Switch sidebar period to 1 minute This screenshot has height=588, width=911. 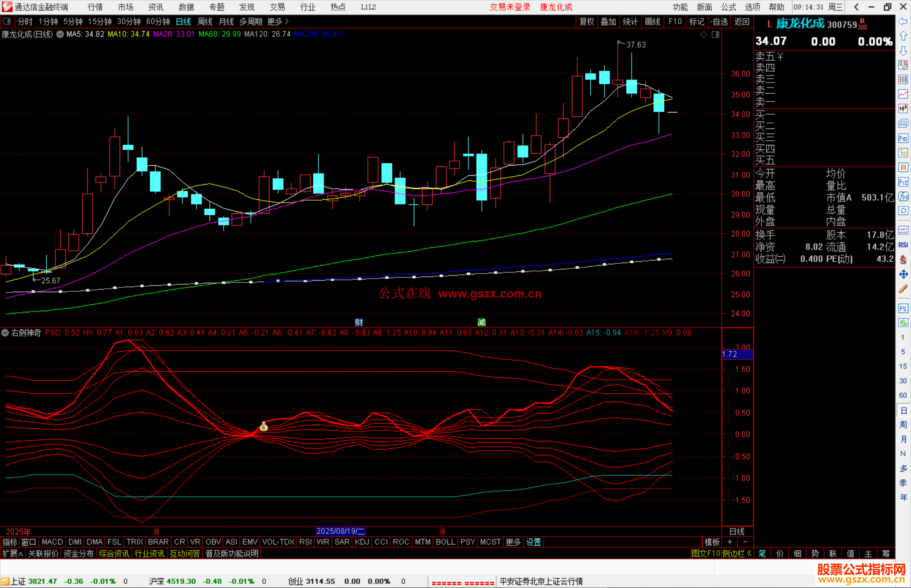tap(903, 337)
